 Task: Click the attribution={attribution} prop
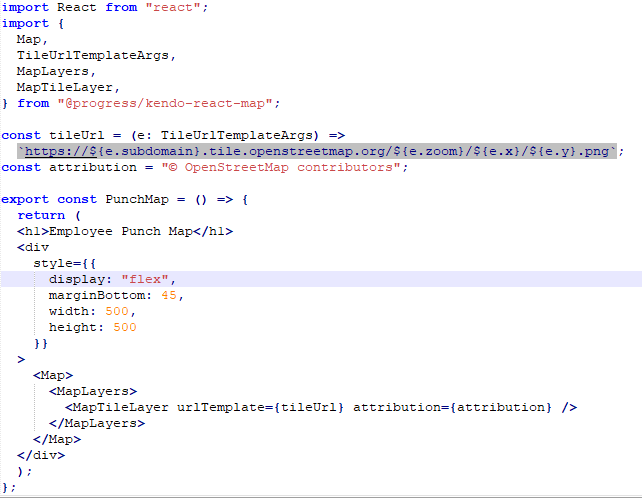(x=452, y=407)
